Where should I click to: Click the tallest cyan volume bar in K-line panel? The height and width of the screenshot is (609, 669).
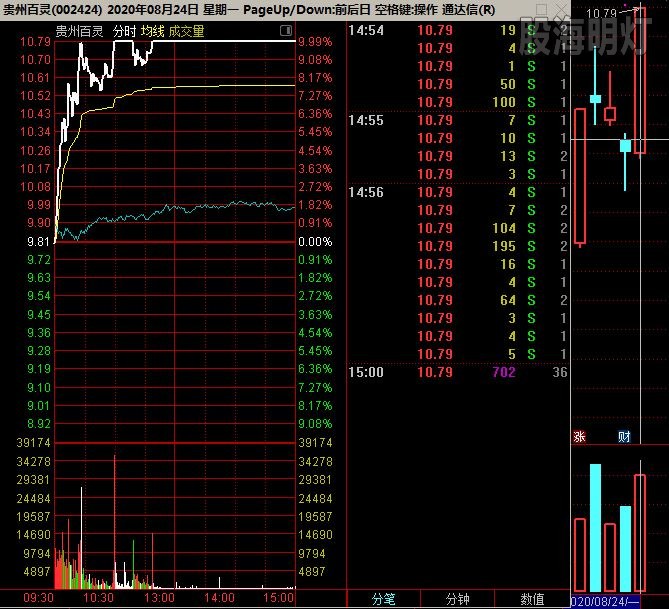pos(595,528)
